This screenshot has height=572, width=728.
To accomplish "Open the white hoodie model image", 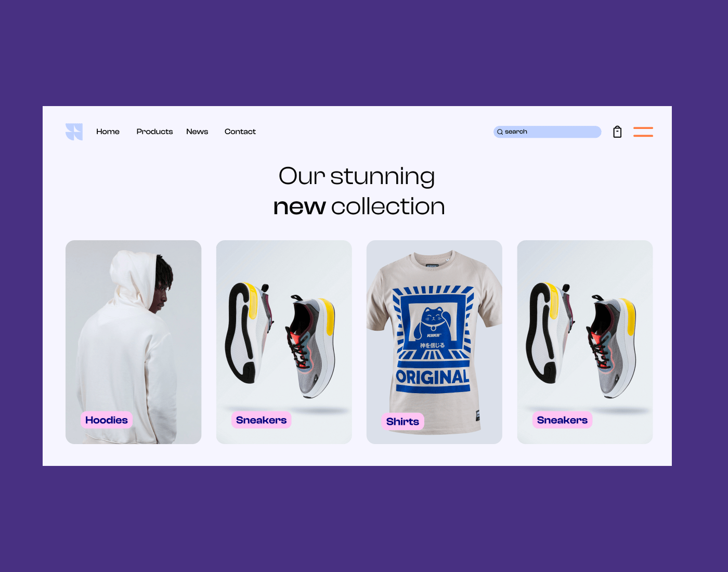I will (133, 342).
